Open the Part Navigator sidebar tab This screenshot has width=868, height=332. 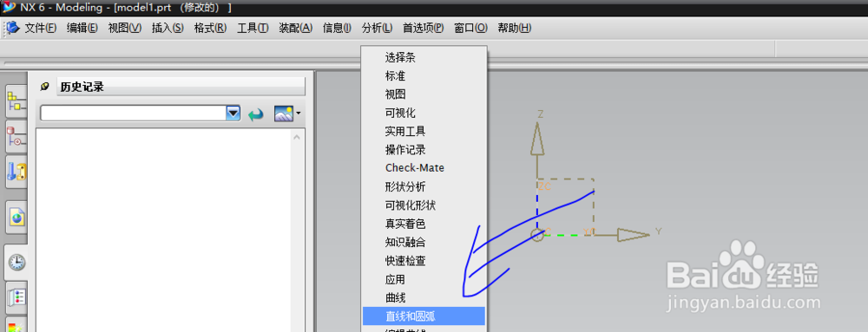tap(16, 136)
